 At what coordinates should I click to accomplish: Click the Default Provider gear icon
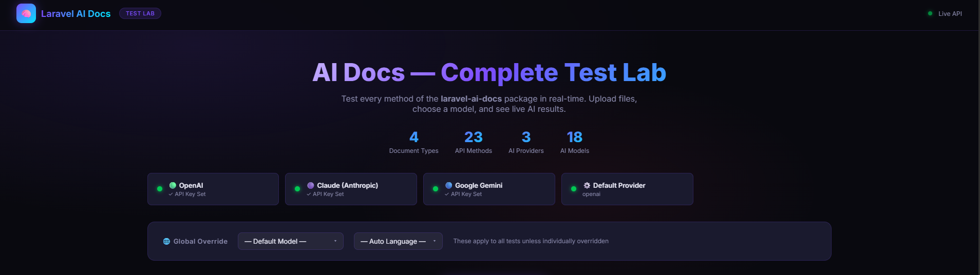click(587, 185)
